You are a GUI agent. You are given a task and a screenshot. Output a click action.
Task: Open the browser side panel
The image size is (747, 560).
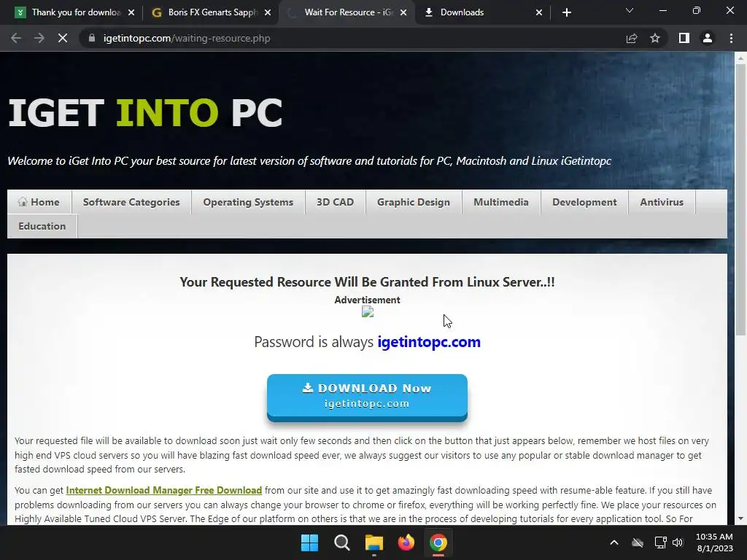pyautogui.click(x=684, y=38)
